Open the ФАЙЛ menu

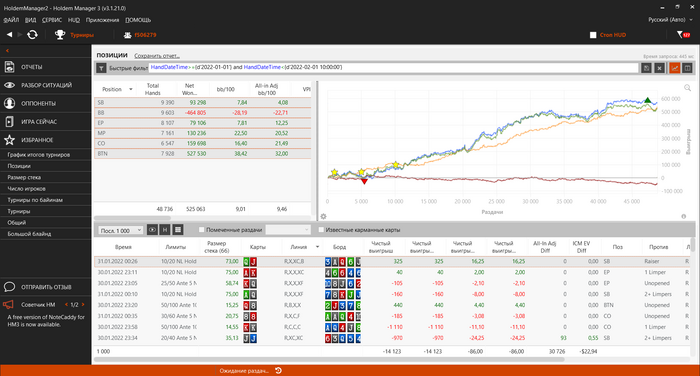point(11,20)
